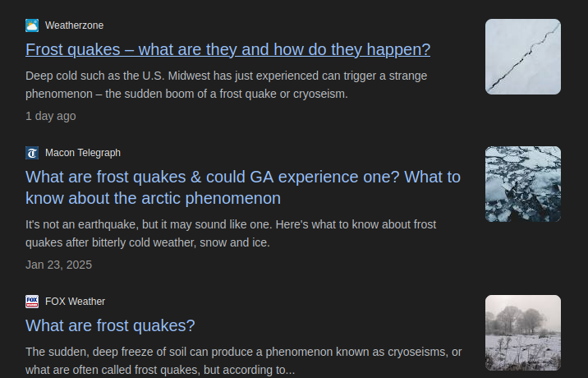The image size is (588, 378).
Task: Click the "1 day ago" timestamp
Action: 51,116
